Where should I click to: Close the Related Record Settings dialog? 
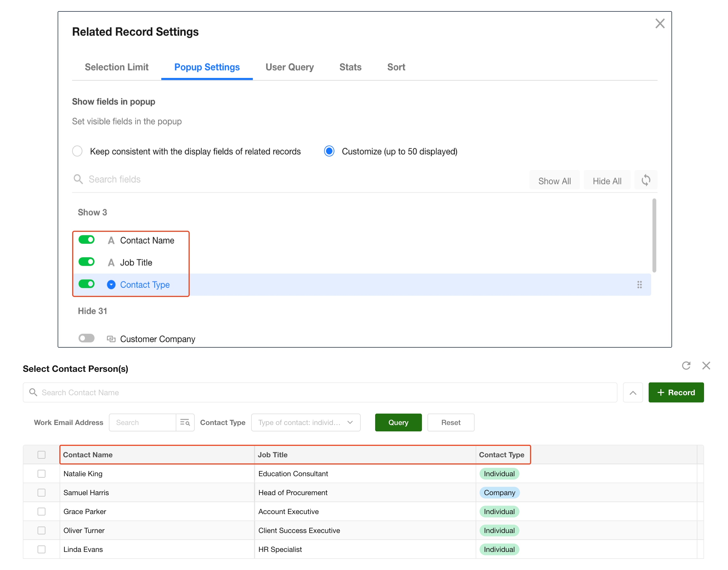[x=659, y=24]
